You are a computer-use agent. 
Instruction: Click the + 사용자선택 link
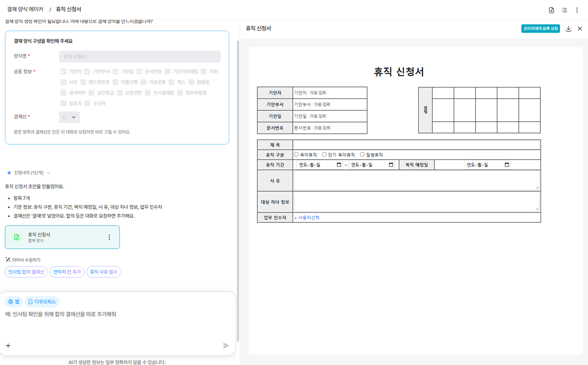[307, 218]
